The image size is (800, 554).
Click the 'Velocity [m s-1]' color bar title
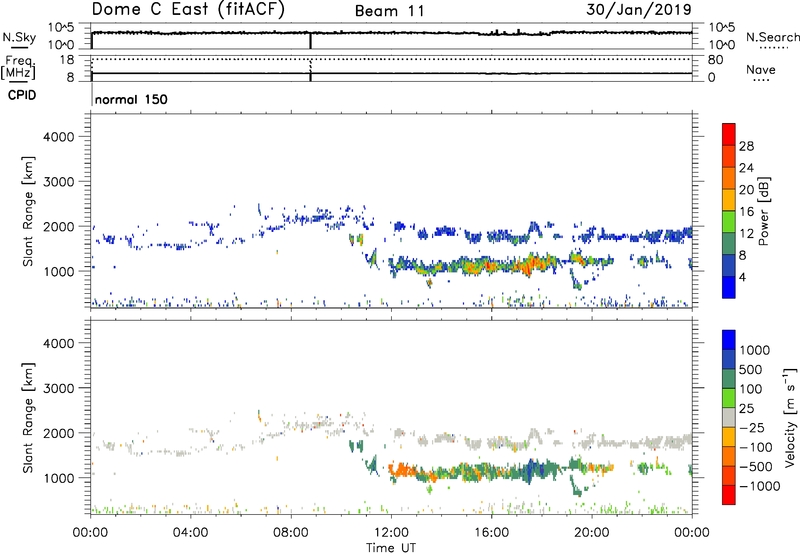click(x=790, y=417)
